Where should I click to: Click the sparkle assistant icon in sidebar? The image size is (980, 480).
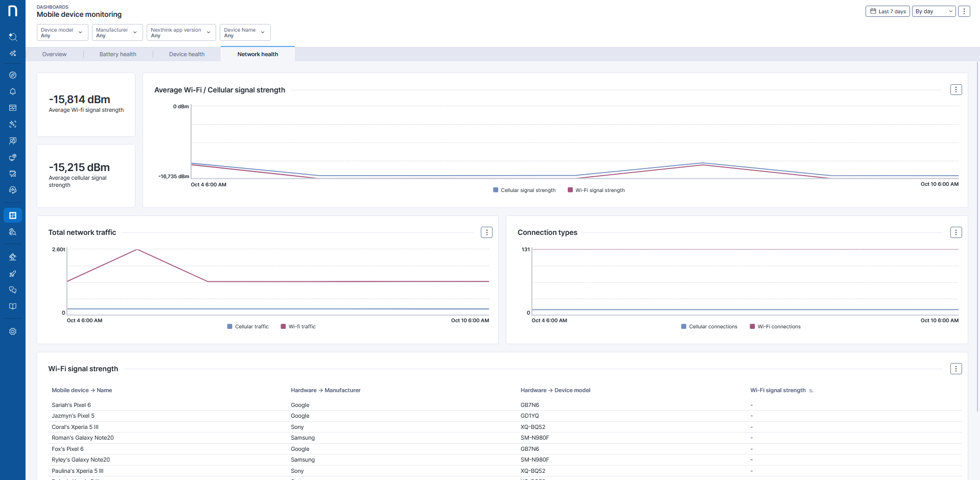point(13,53)
